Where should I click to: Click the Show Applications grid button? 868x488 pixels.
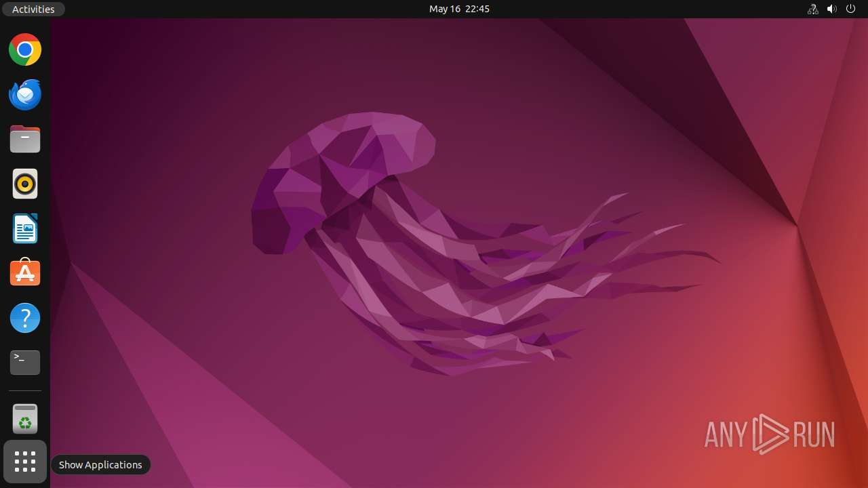25,462
